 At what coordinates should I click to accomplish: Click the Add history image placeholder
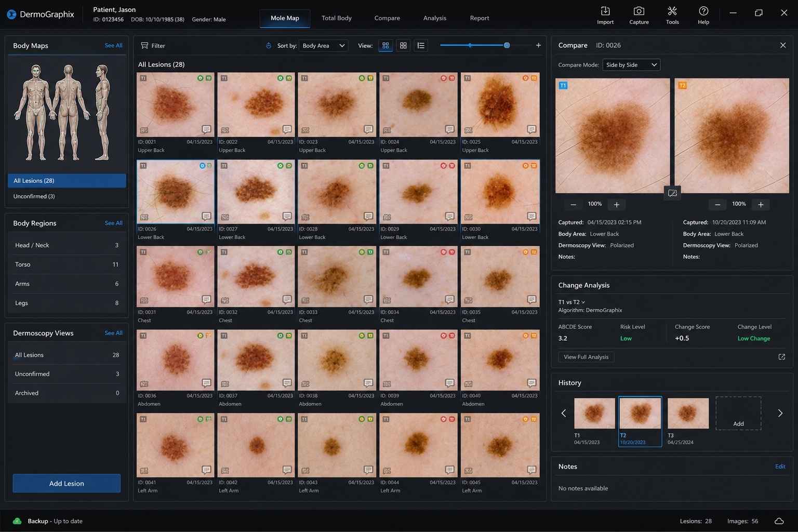click(x=738, y=414)
